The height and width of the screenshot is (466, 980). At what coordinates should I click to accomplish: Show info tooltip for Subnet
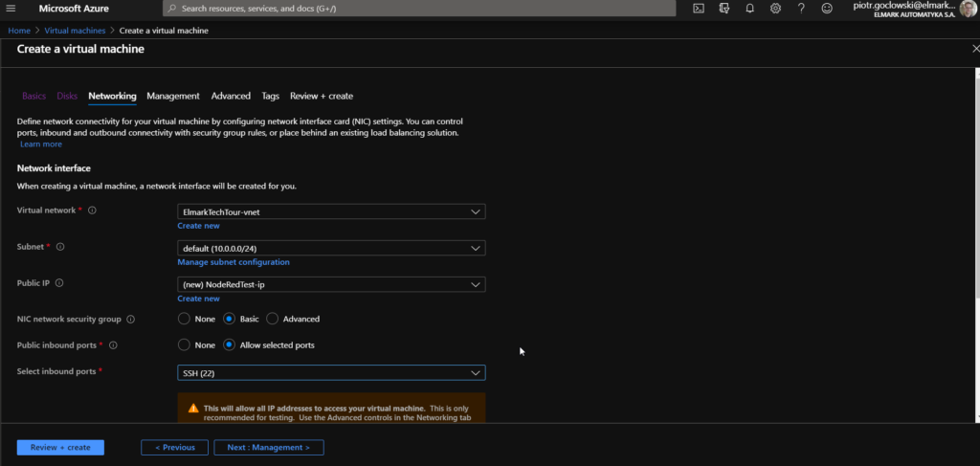[x=60, y=247]
